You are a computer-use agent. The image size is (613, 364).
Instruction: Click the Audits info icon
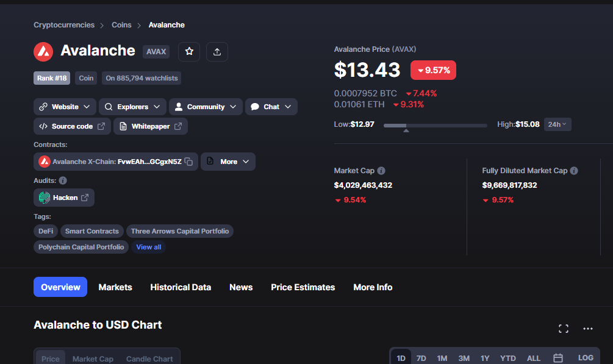tap(63, 180)
